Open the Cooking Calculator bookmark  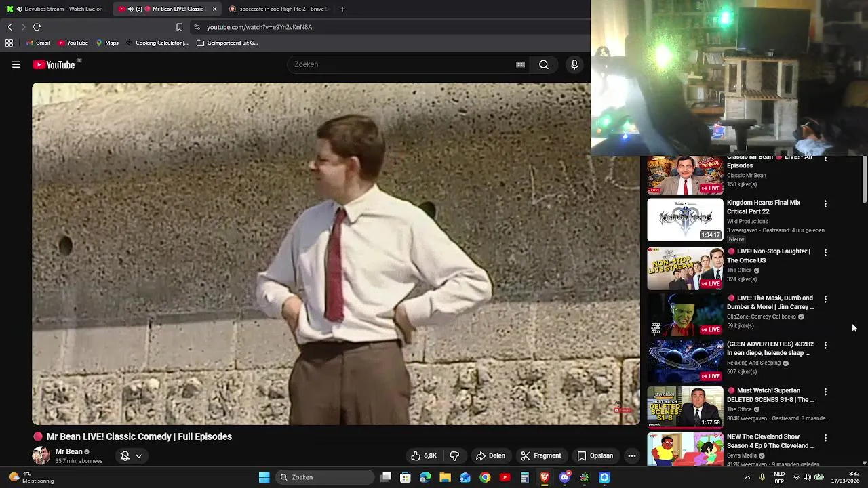pyautogui.click(x=157, y=43)
